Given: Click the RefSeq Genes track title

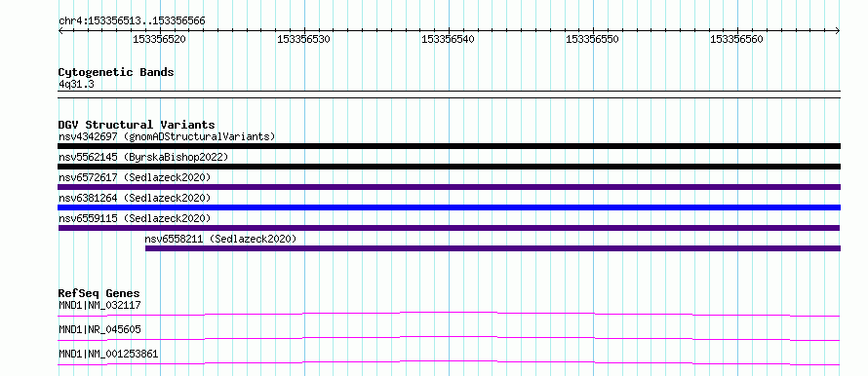Looking at the screenshot, I should click(99, 293).
